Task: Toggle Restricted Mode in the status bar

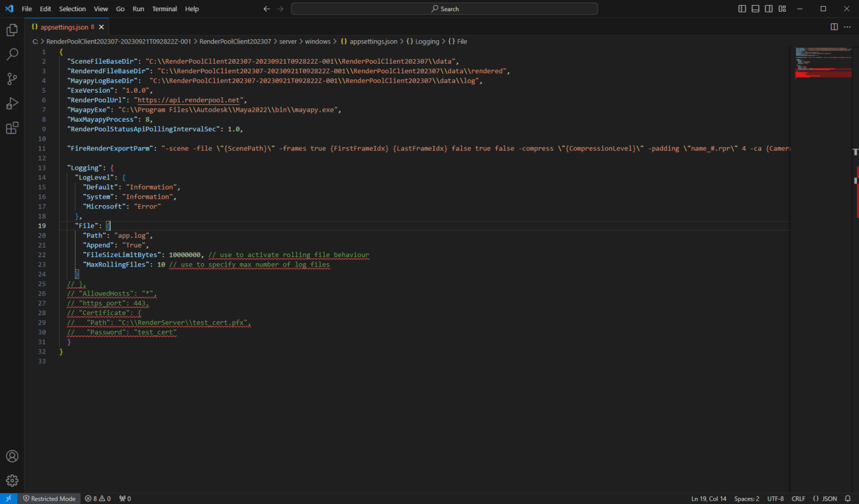Action: 49,498
